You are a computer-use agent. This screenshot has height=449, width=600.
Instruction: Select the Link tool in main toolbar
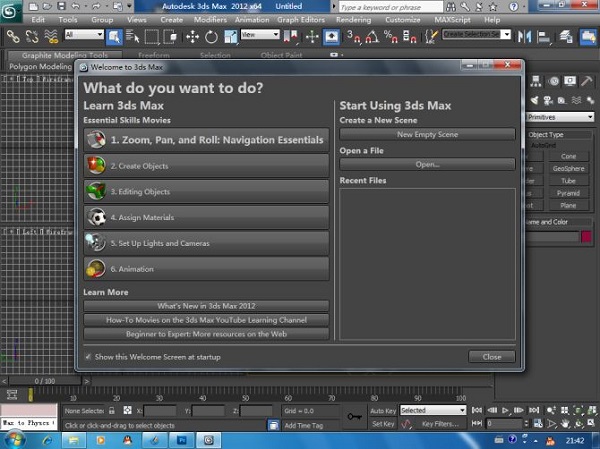click(x=13, y=37)
